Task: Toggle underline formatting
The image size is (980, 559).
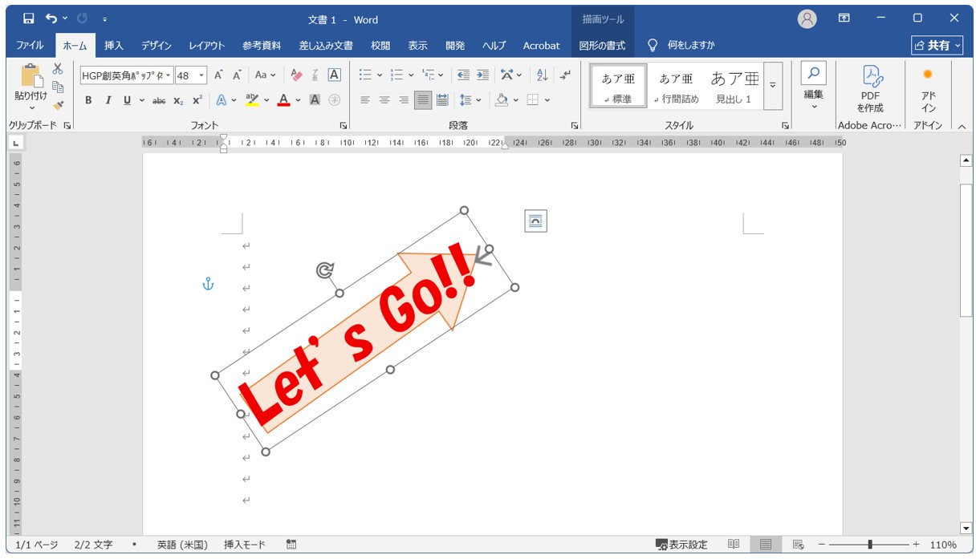Action: (x=127, y=100)
